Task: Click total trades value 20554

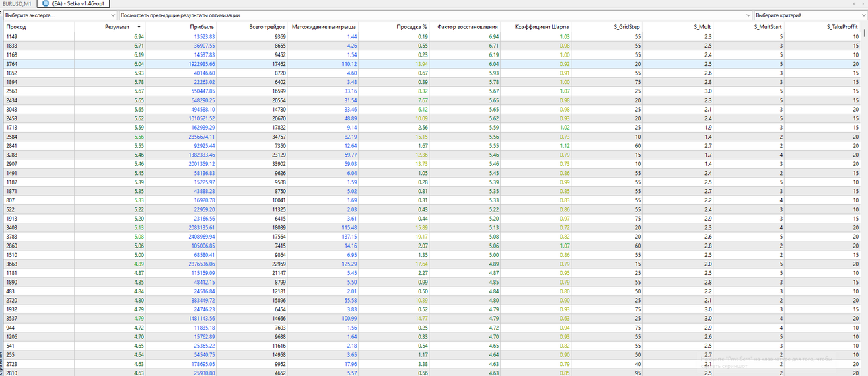Action: pos(277,100)
